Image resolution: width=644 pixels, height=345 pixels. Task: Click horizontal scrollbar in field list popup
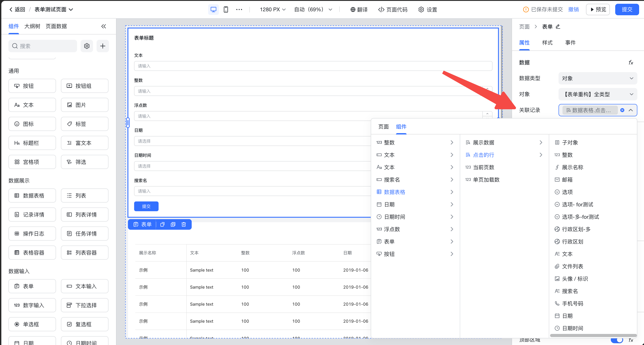pyautogui.click(x=593, y=335)
